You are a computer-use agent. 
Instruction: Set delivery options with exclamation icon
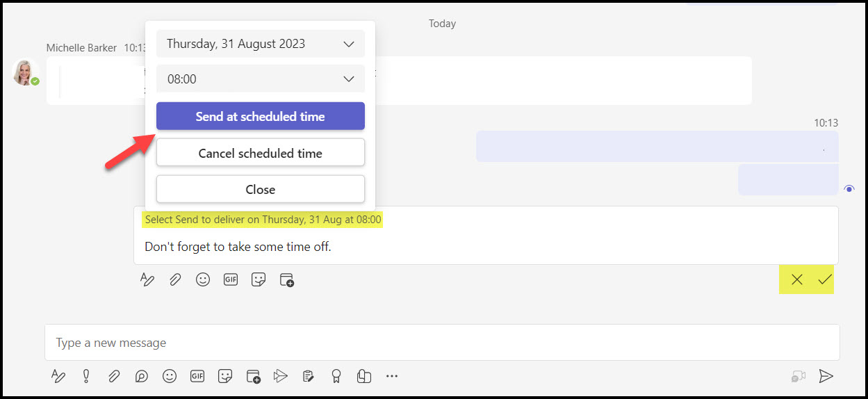pyautogui.click(x=86, y=376)
